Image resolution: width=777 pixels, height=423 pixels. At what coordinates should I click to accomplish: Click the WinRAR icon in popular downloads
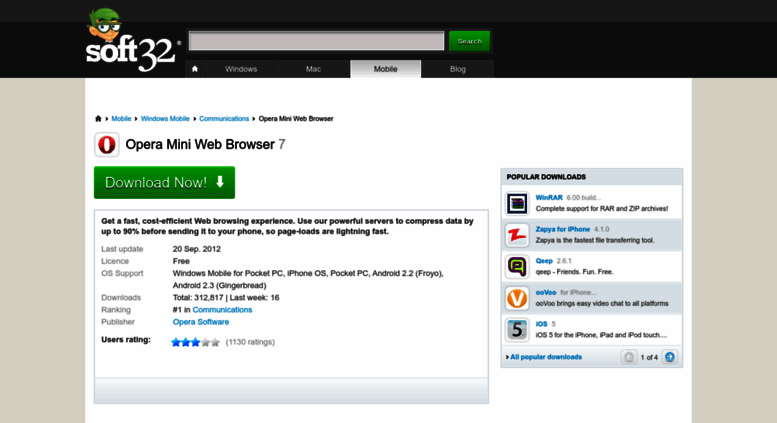click(517, 203)
